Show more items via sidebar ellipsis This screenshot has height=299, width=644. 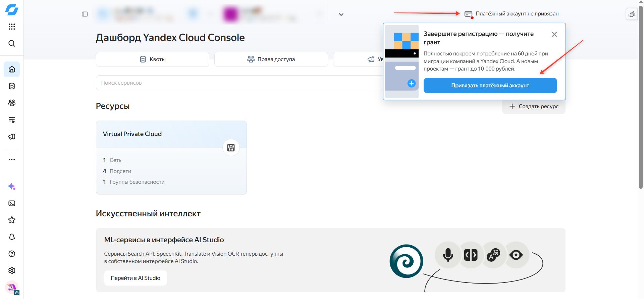pos(12,160)
